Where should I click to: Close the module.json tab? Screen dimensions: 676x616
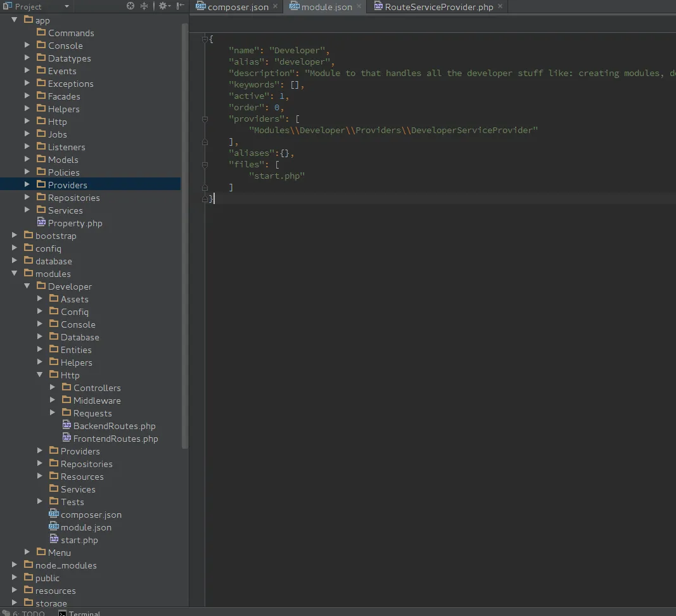pos(359,7)
